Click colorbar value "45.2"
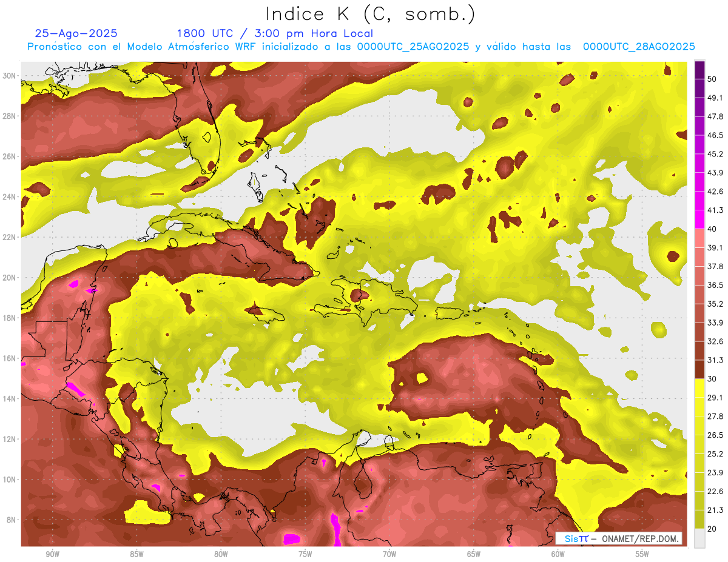The height and width of the screenshot is (562, 728). point(715,154)
